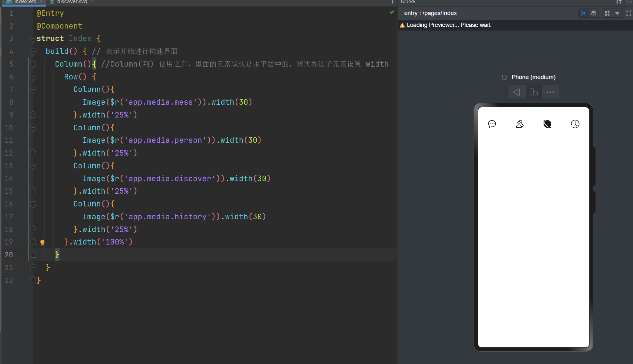Click the Loading Previewer warning triangle icon
Viewport: 633px width, 364px height.
click(402, 25)
